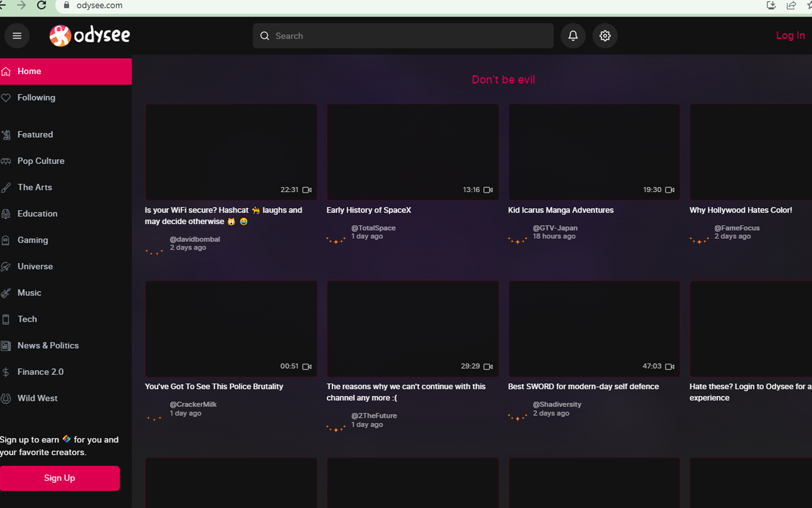Click 'Early History of SpaceX' title
812x508 pixels.
[x=369, y=210]
